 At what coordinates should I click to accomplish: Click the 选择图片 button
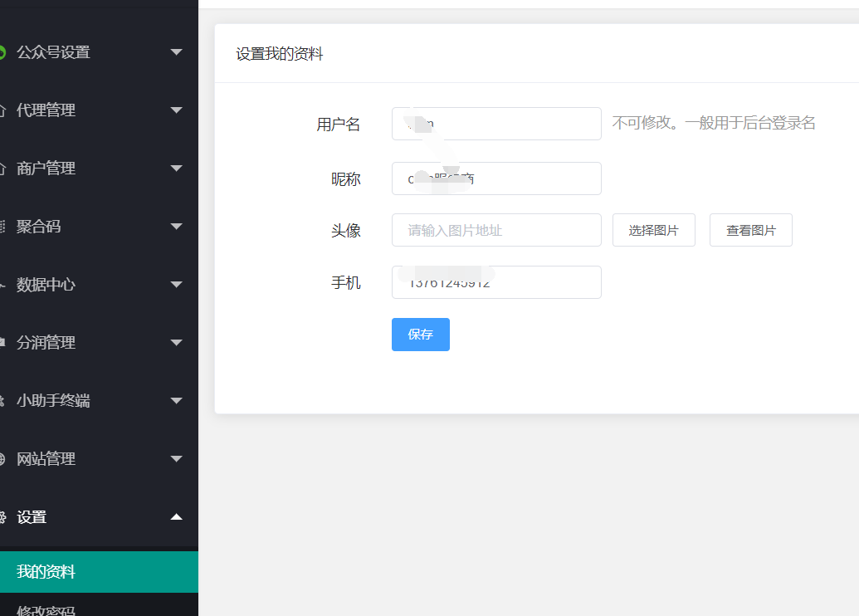653,230
